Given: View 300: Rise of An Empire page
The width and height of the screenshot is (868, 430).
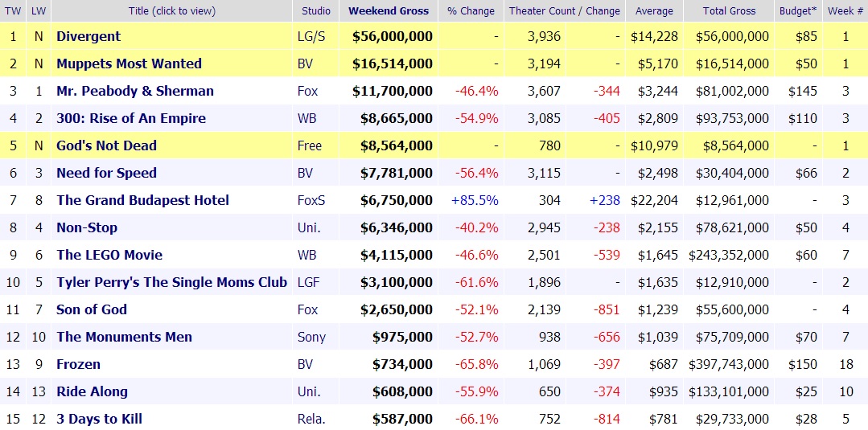Looking at the screenshot, I should (131, 118).
